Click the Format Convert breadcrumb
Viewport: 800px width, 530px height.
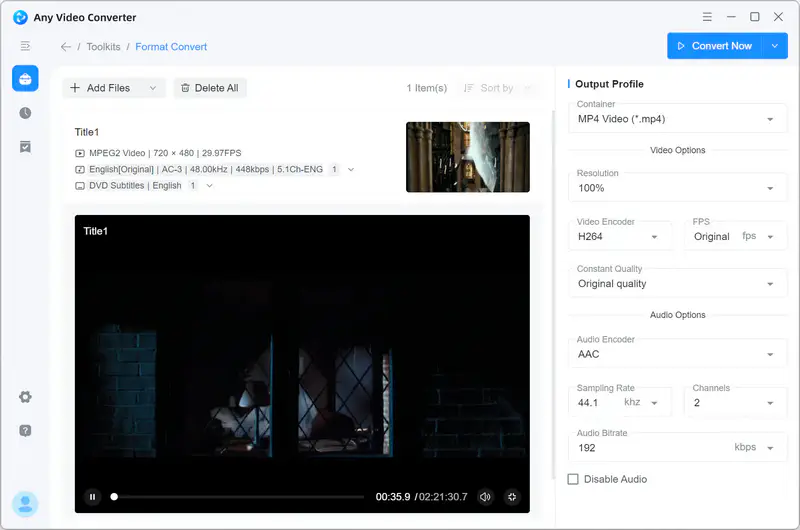click(x=171, y=47)
